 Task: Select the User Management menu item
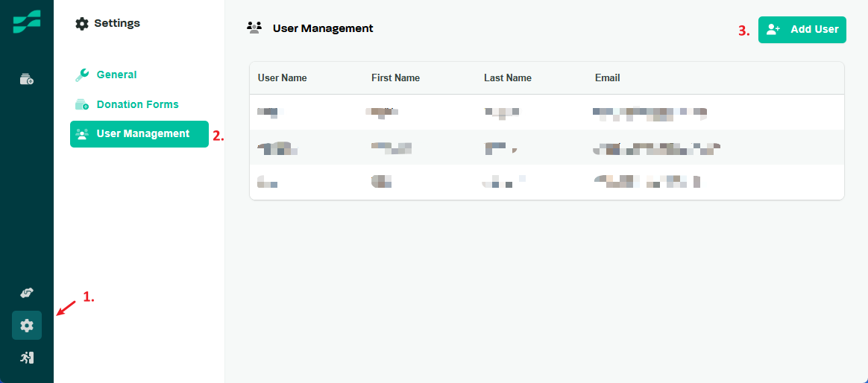tap(139, 134)
